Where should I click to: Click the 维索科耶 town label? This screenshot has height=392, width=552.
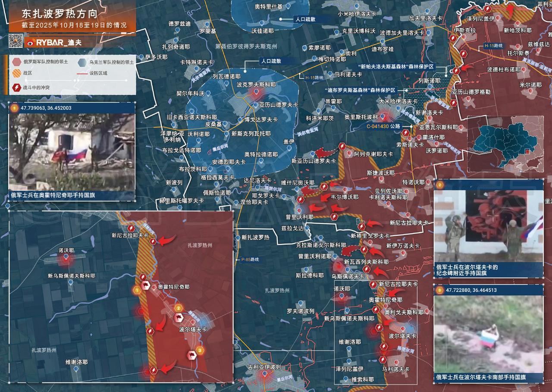[x=363, y=379]
